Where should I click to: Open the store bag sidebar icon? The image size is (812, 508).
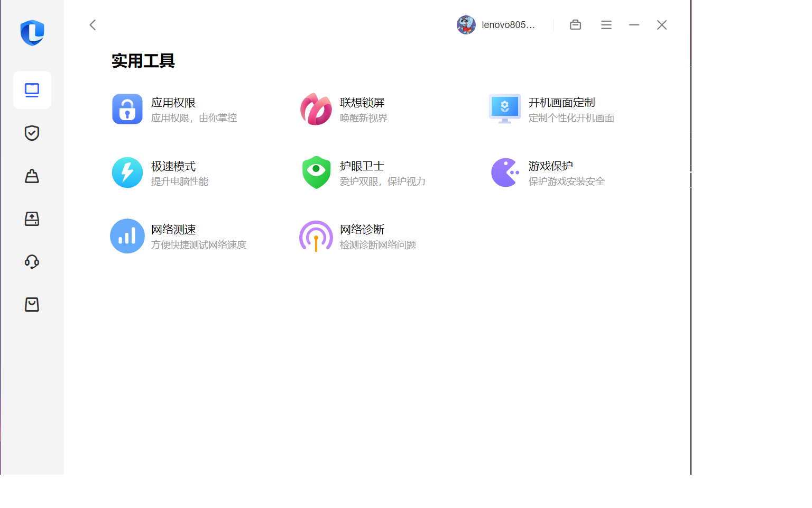32,304
